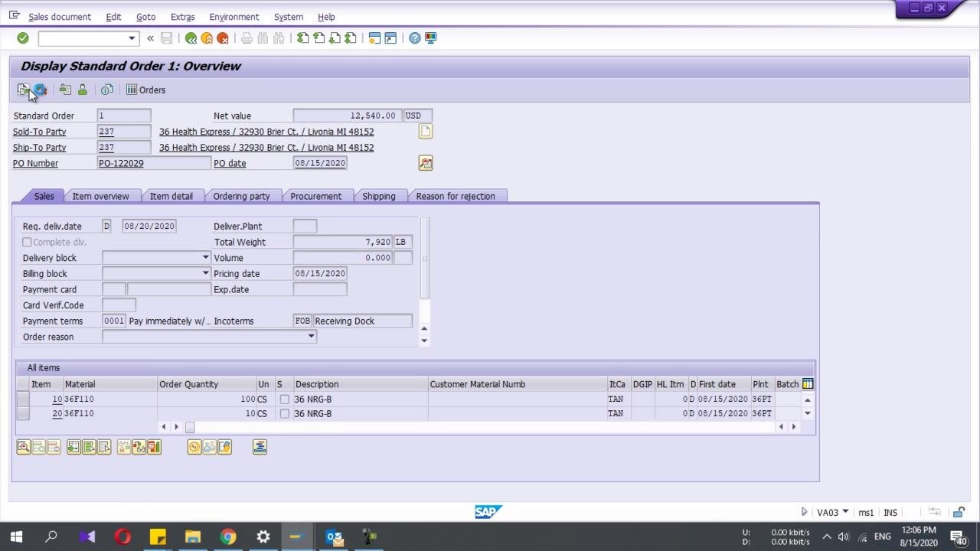Image resolution: width=980 pixels, height=551 pixels.
Task: Switch to the Shipping tab
Action: (379, 197)
